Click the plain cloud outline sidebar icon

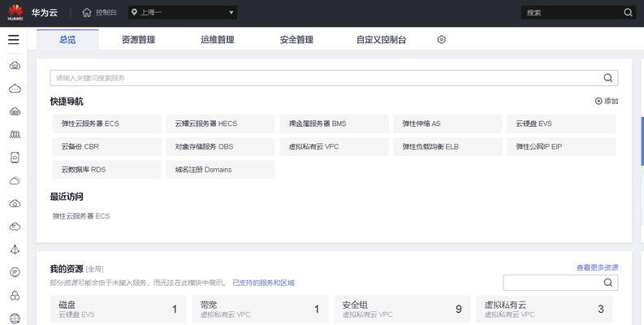[x=15, y=180]
